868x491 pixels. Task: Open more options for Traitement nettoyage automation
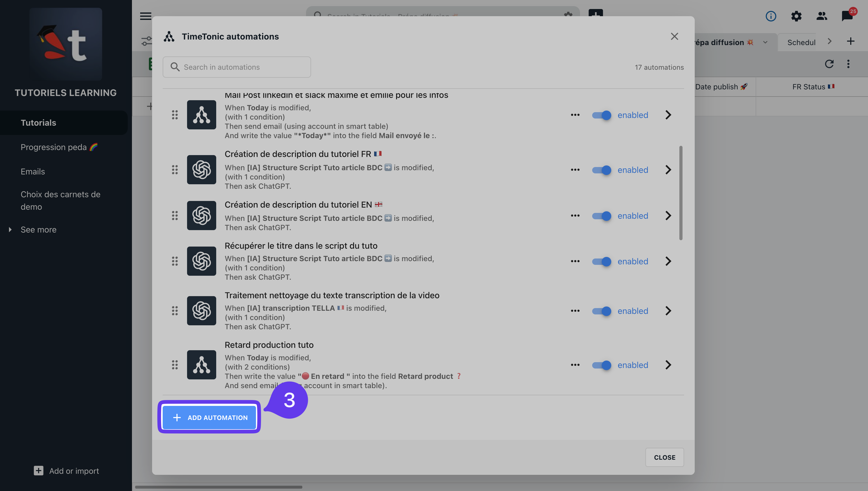click(575, 310)
